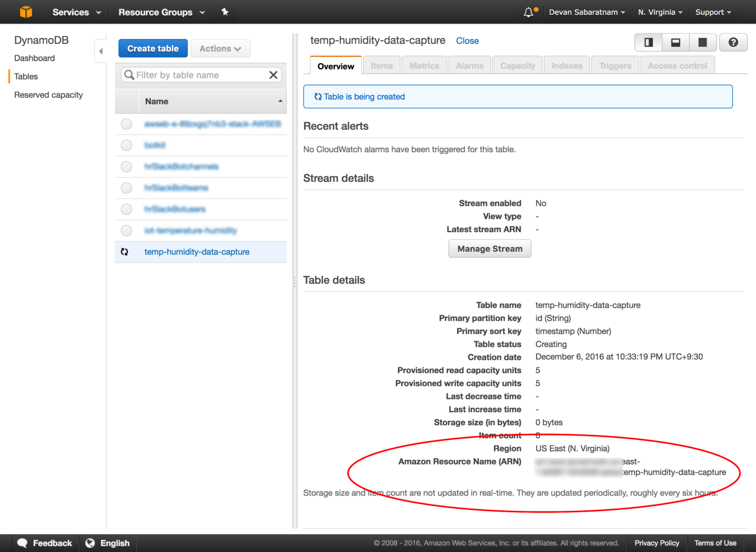Open the Access control tab
Viewport: 756px width, 552px height.
click(677, 65)
